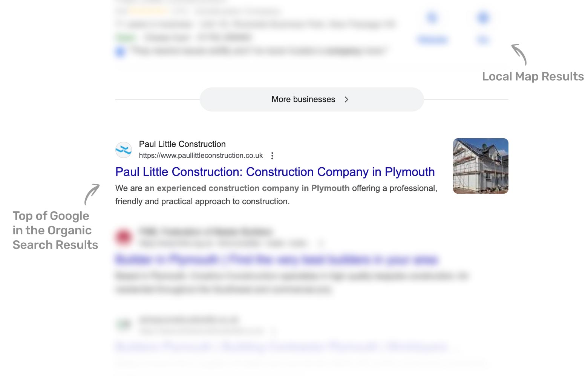
Task: Click small blue icon beside blurred review snippet
Action: tap(120, 52)
